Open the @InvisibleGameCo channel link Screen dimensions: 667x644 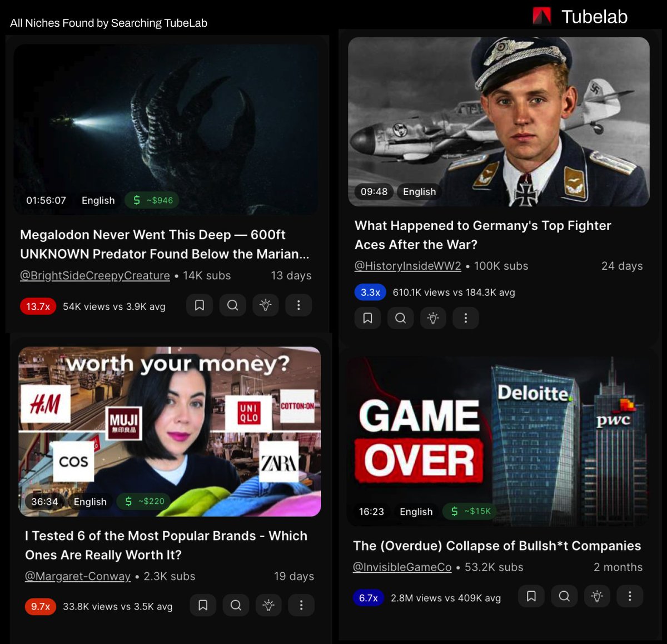pyautogui.click(x=402, y=567)
